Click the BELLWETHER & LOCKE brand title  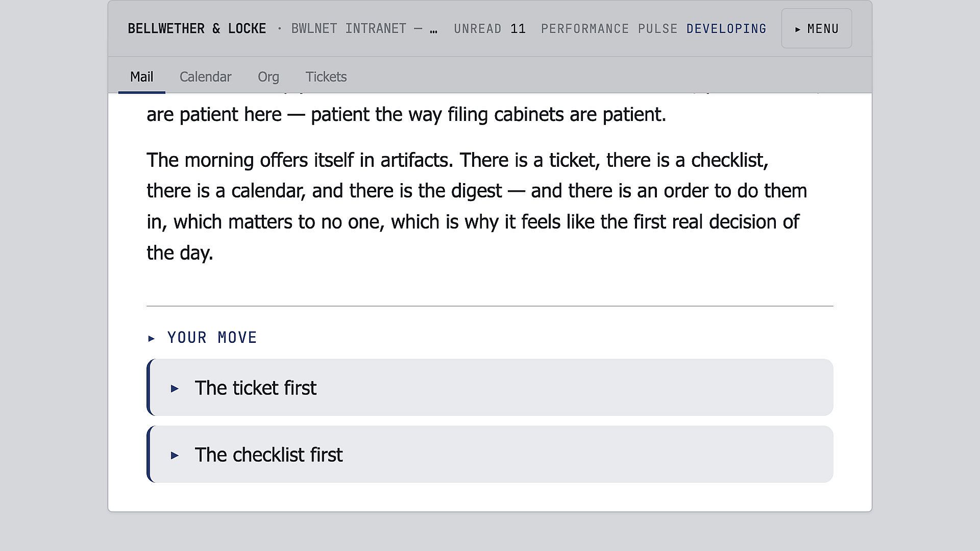point(197,29)
